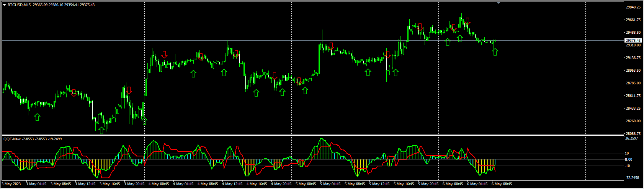The width and height of the screenshot is (644, 189).
Task: Select first red sell arrow after 4 May surge
Action: (164, 54)
